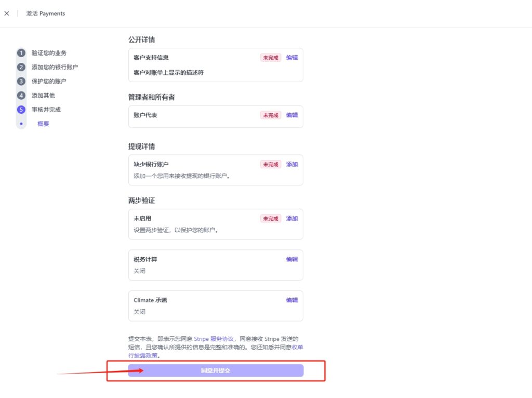Click the 税务计算 title
532x398 pixels.
click(145, 259)
